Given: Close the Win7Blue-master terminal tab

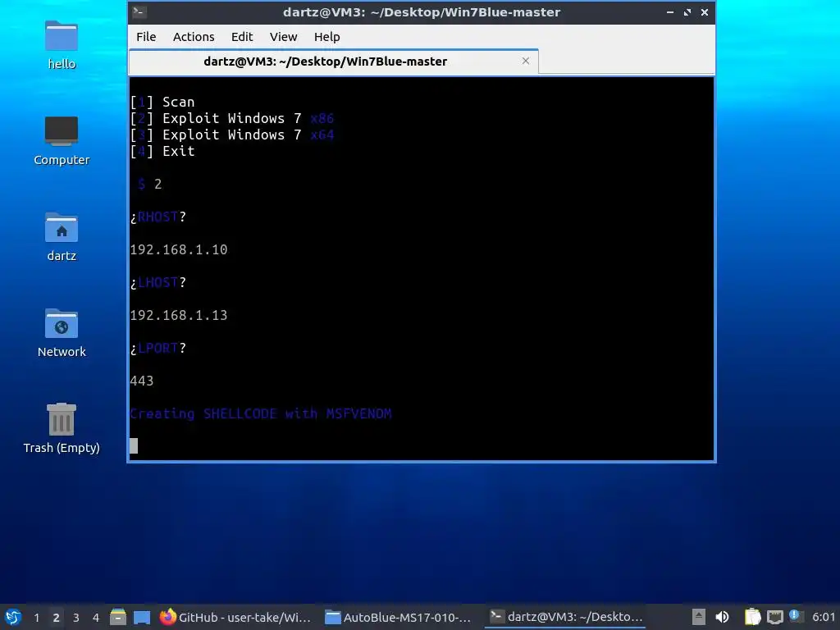Looking at the screenshot, I should point(526,61).
